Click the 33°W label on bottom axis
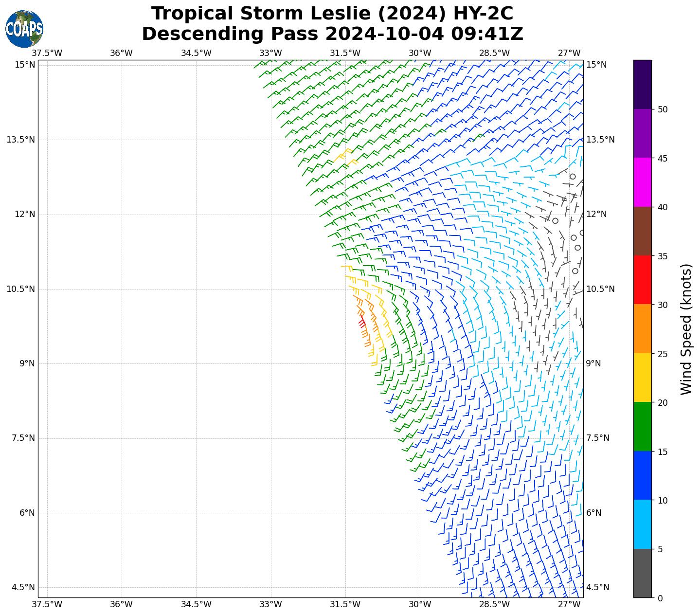 point(270,604)
